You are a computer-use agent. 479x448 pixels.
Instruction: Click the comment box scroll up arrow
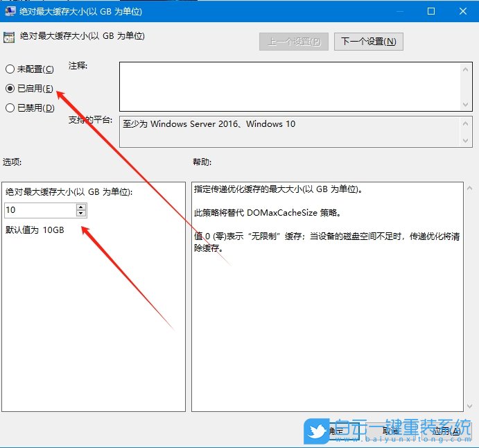click(465, 69)
